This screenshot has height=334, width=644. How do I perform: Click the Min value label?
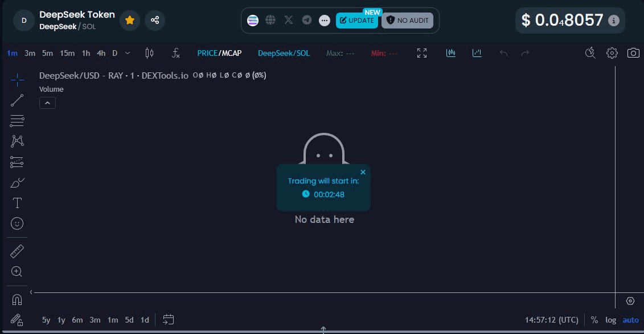click(384, 53)
